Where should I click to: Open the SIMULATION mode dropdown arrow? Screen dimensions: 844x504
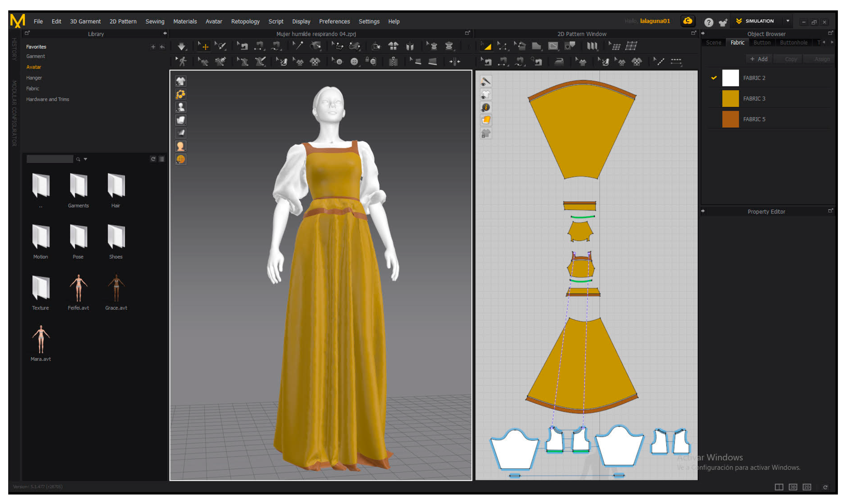click(788, 21)
